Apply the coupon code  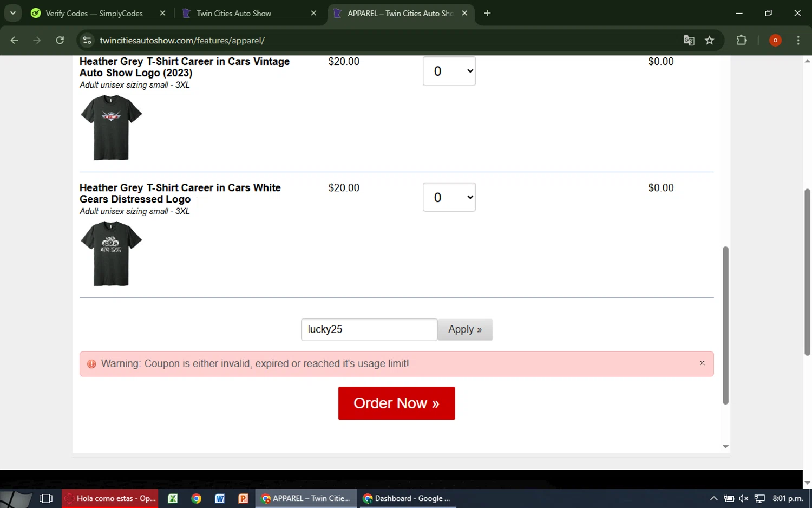[x=465, y=329]
